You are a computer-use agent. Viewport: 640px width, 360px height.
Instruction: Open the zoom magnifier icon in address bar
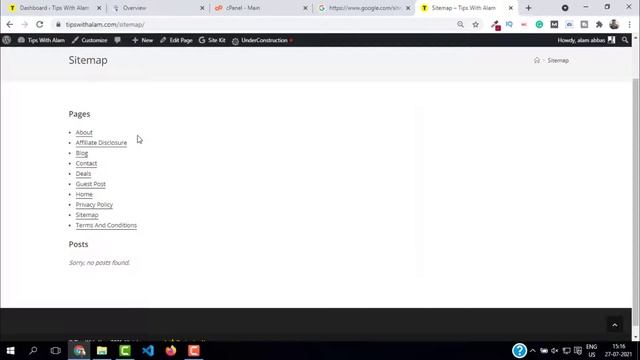(x=460, y=24)
